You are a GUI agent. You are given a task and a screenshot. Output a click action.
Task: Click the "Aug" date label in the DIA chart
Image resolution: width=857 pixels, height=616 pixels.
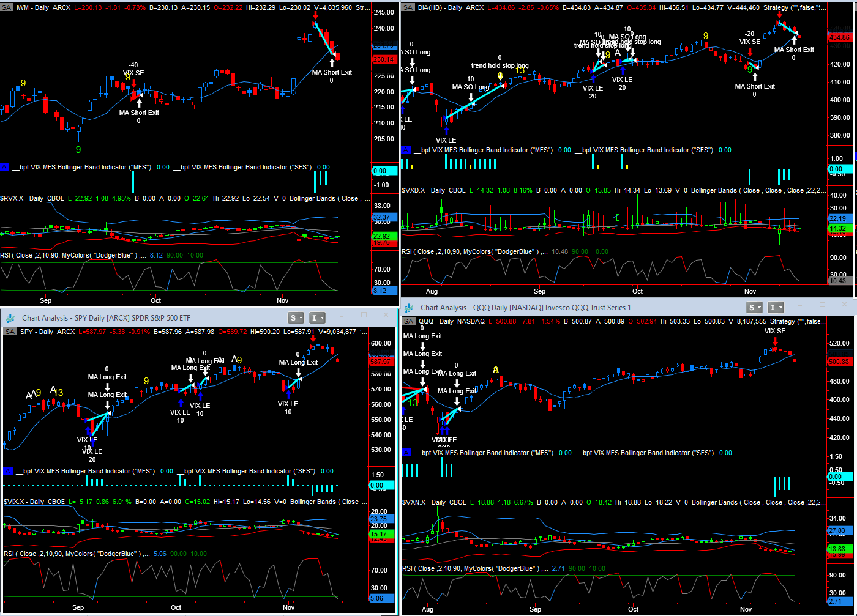(x=432, y=292)
